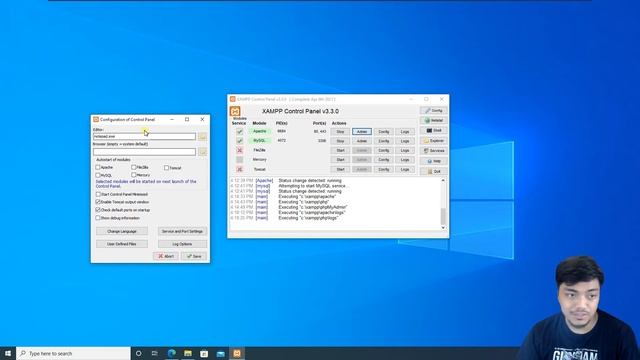640x360 pixels.
Task: Check Show debug information option
Action: point(98,218)
